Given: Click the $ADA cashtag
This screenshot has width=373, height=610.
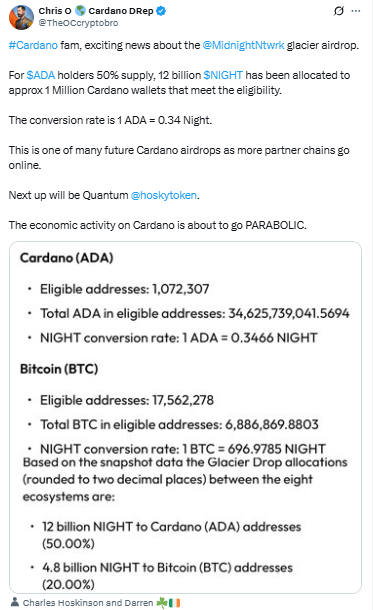Looking at the screenshot, I should point(41,75).
